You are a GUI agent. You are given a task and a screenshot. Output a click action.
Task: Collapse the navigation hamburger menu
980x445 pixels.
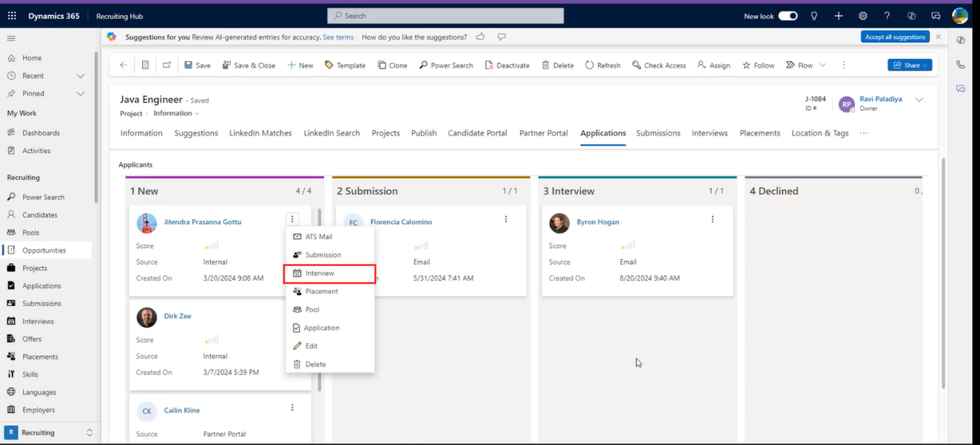11,38
